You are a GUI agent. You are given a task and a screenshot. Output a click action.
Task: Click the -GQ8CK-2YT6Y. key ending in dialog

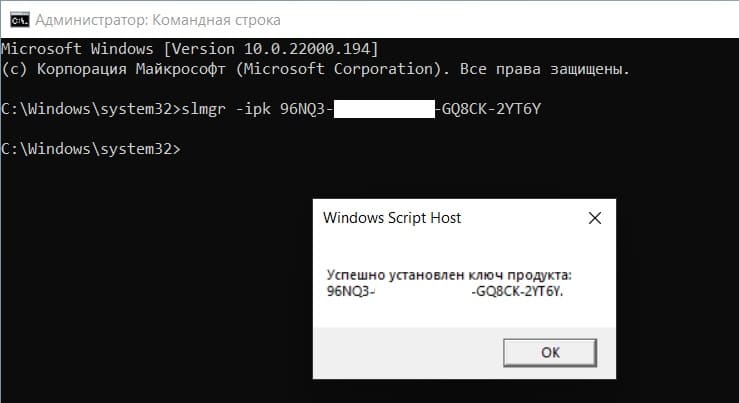pos(517,291)
